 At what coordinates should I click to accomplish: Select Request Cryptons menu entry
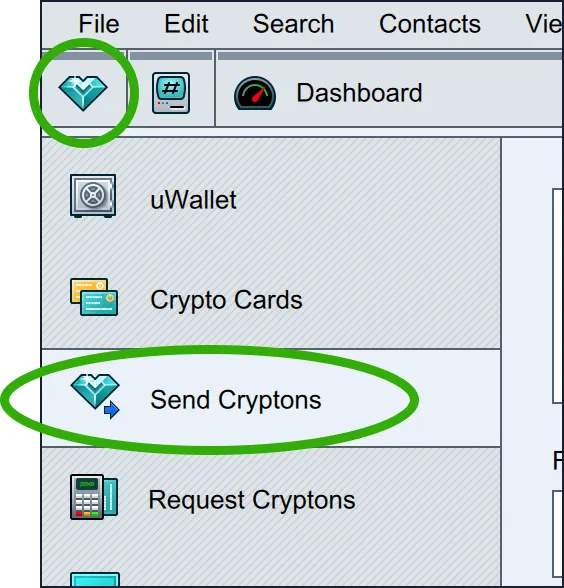coord(271,499)
